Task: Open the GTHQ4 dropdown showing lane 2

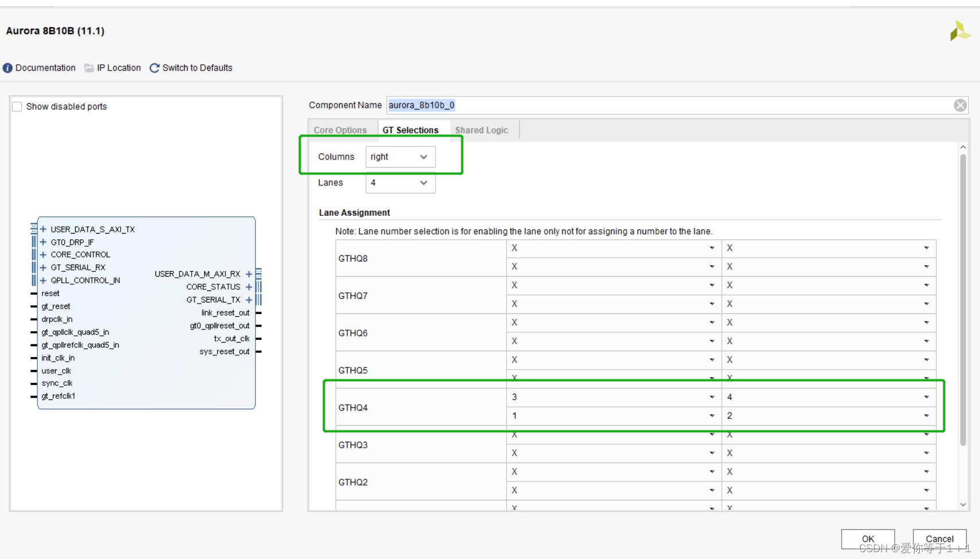Action: click(x=829, y=416)
